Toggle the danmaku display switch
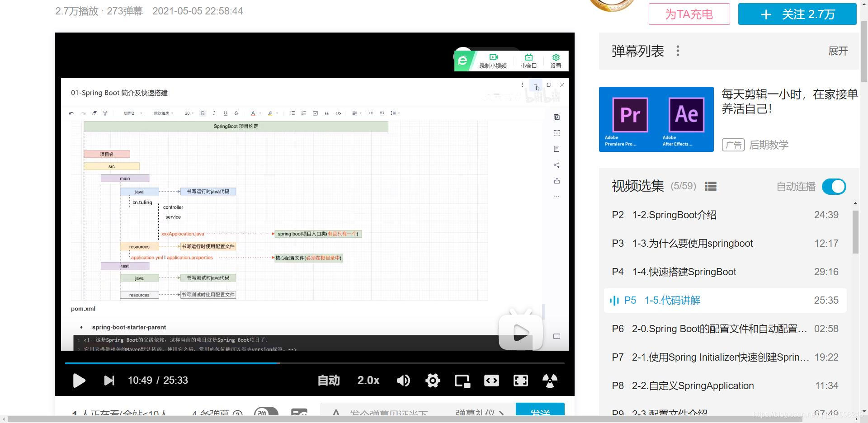Viewport: 868px width, 423px height. coord(266,412)
